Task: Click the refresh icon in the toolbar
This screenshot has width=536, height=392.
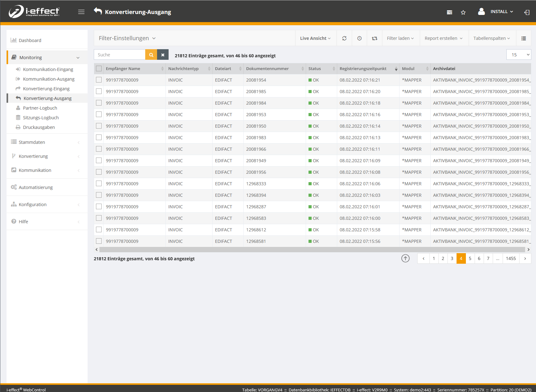Action: tap(344, 38)
